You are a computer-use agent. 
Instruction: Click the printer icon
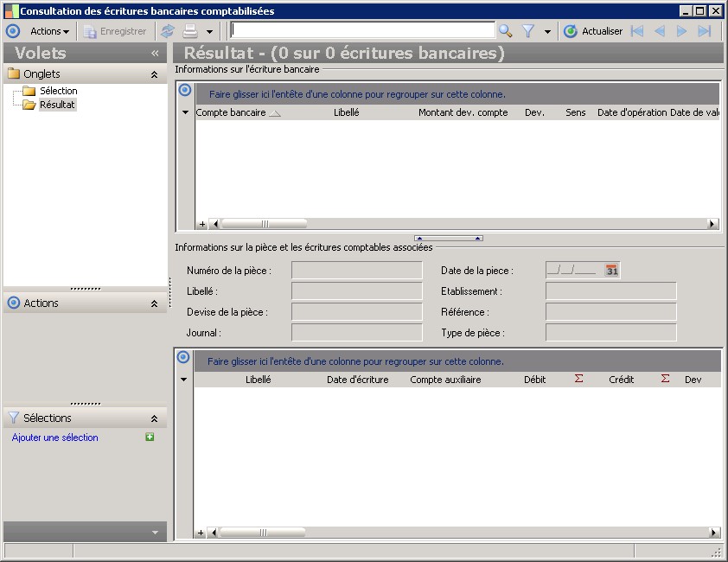pyautogui.click(x=190, y=31)
